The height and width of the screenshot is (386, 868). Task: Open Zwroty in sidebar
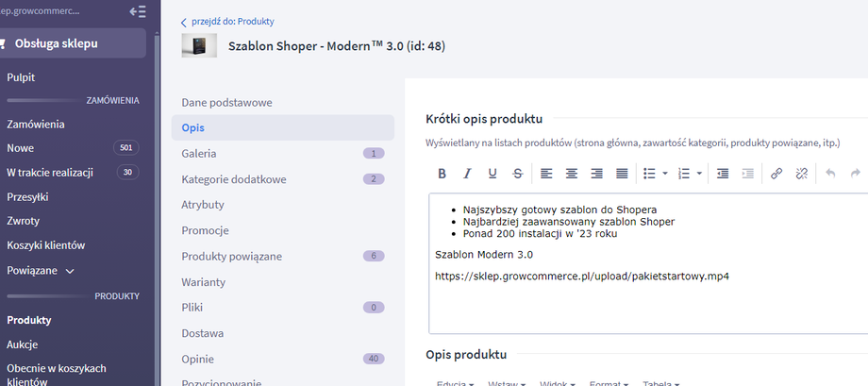click(24, 221)
